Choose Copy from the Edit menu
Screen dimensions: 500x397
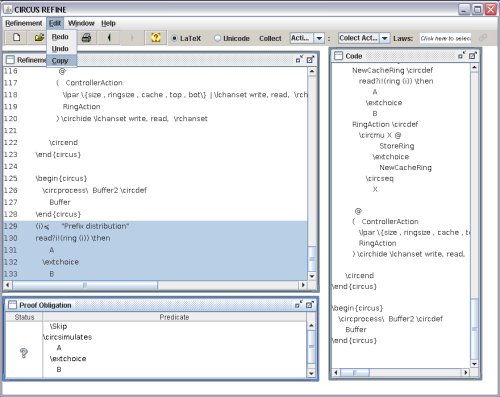coord(62,61)
